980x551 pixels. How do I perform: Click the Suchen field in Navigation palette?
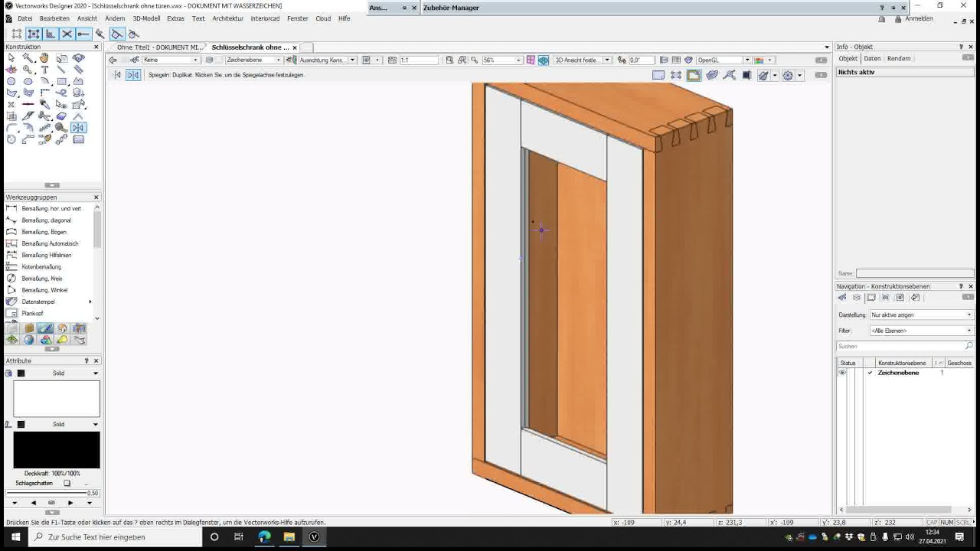pyautogui.click(x=905, y=347)
